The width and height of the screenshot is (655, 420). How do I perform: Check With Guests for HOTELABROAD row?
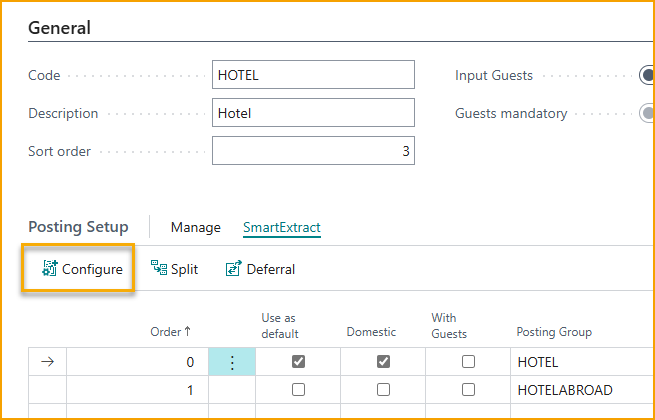coord(468,390)
